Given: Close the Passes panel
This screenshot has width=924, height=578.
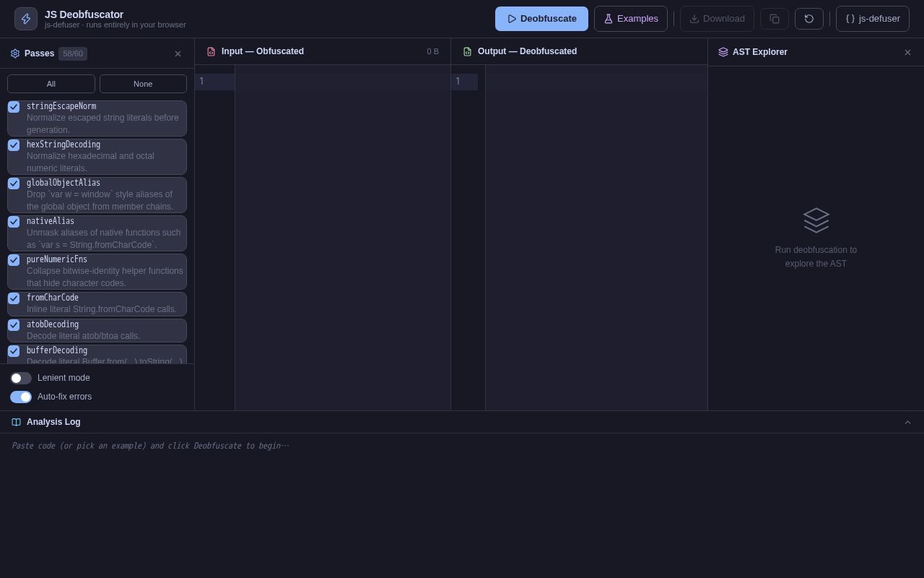Looking at the screenshot, I should (178, 53).
